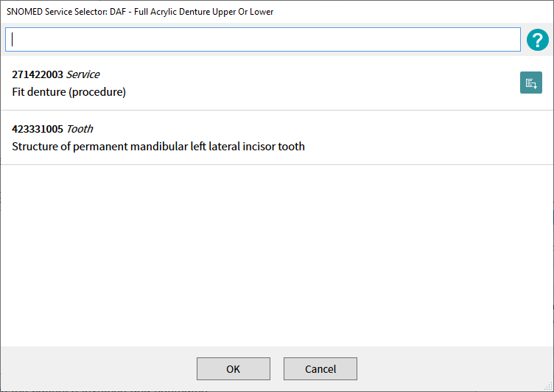Image resolution: width=554 pixels, height=392 pixels.
Task: Select the 423331005 Tooth code line
Action: coord(52,129)
